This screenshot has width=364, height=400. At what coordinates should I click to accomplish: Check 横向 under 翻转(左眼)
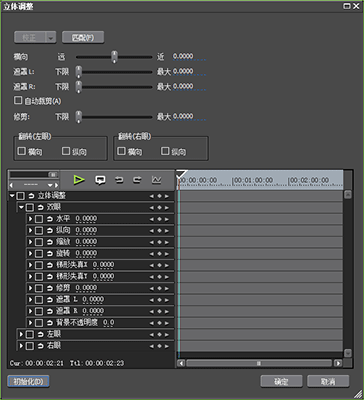tap(22, 151)
